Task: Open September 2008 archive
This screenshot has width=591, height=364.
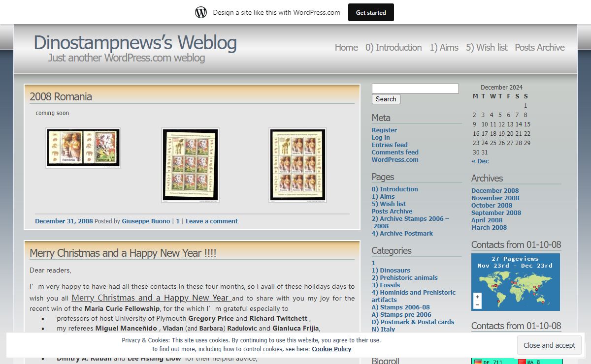Action: (x=496, y=213)
